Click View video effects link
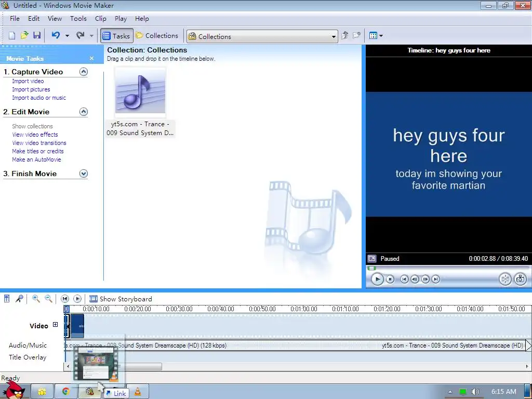 pyautogui.click(x=35, y=135)
